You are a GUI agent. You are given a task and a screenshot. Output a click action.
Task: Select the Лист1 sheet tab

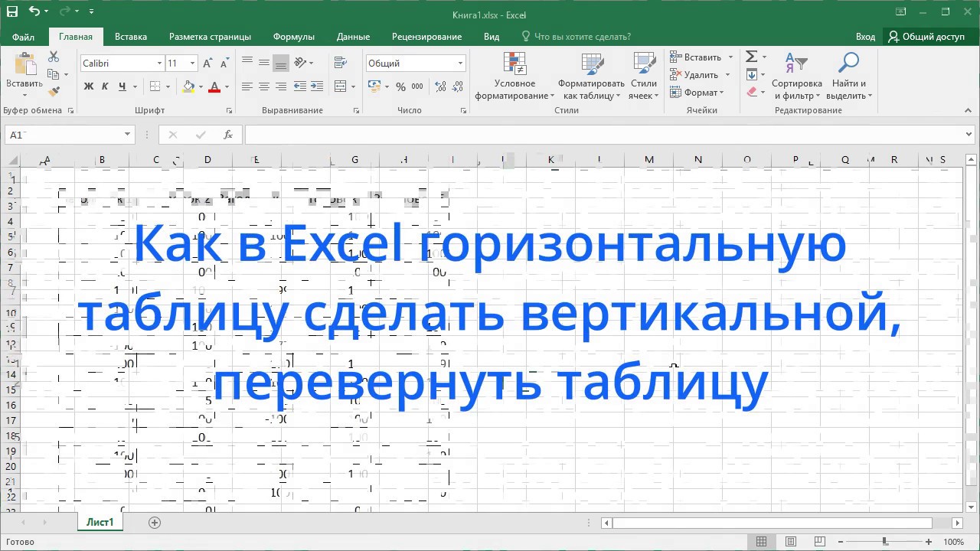click(100, 523)
